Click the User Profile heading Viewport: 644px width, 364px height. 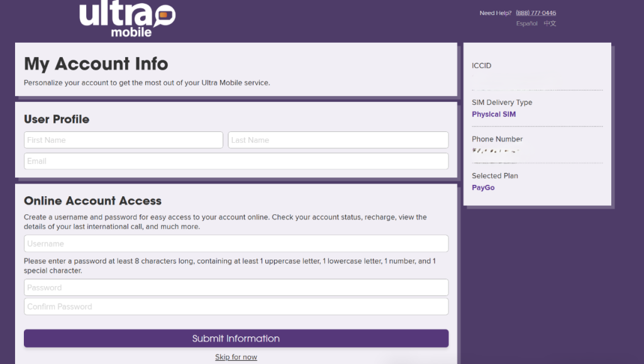click(x=57, y=119)
